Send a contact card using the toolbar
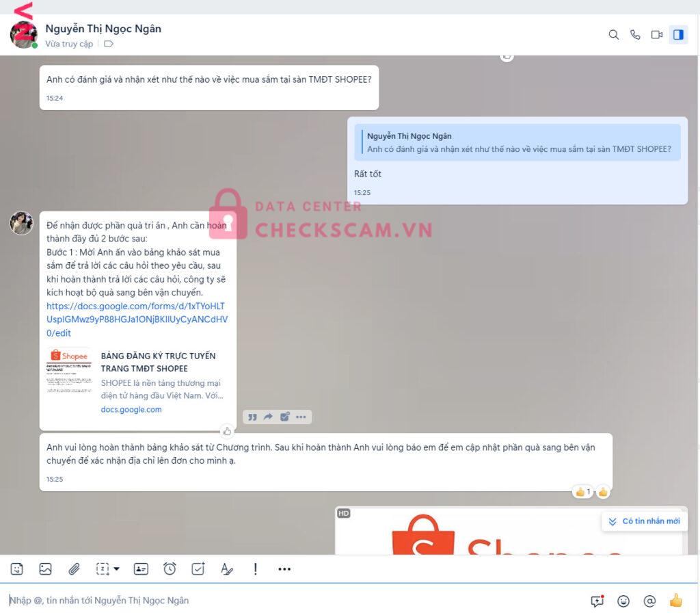 [141, 568]
